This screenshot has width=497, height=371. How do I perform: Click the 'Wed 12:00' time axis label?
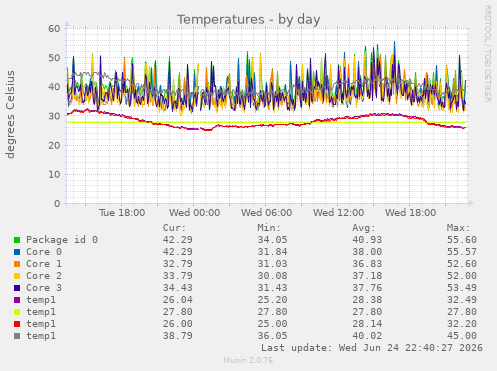pyautogui.click(x=338, y=213)
